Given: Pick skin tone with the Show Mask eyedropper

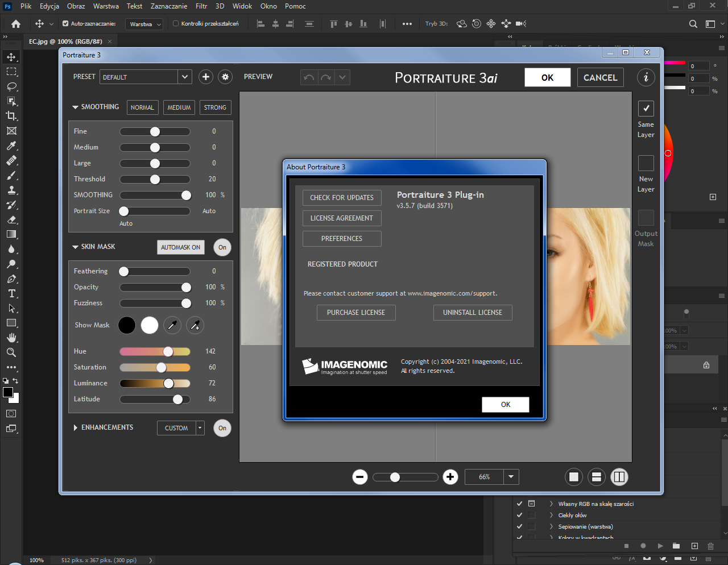Looking at the screenshot, I should tap(172, 325).
